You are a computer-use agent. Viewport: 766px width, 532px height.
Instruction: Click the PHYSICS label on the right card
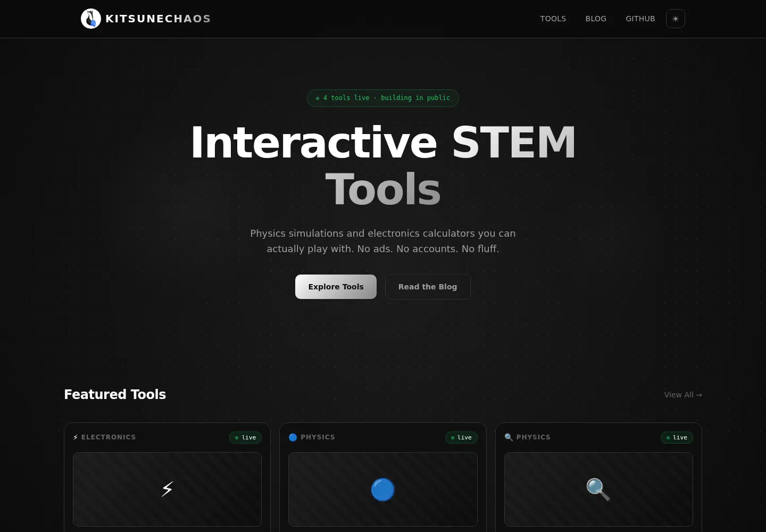534,437
